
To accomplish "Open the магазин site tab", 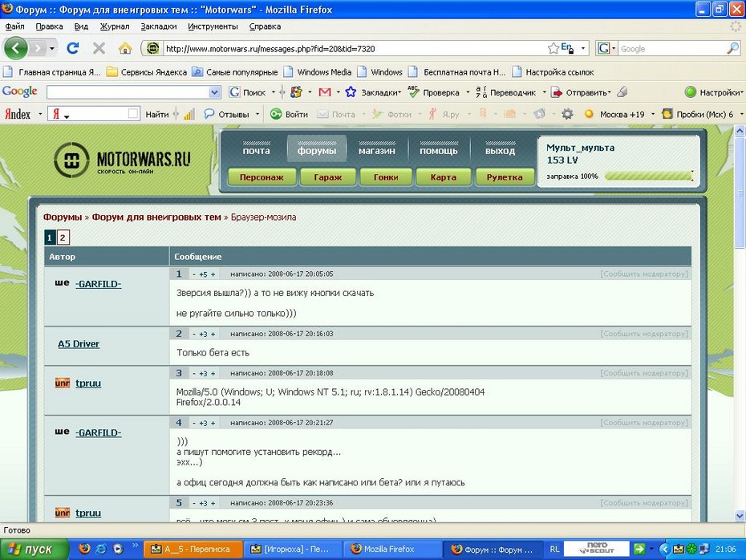I will point(376,149).
